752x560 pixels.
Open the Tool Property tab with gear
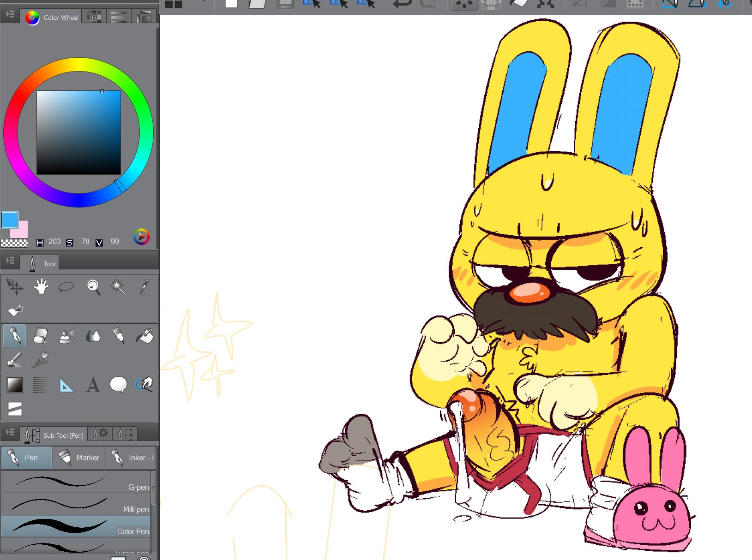click(100, 434)
